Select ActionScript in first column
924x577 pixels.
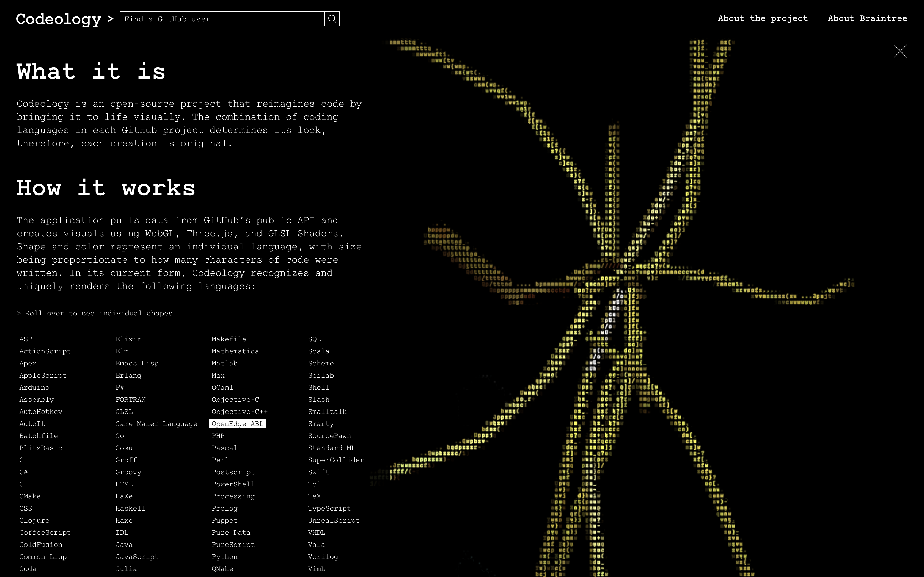click(x=45, y=351)
